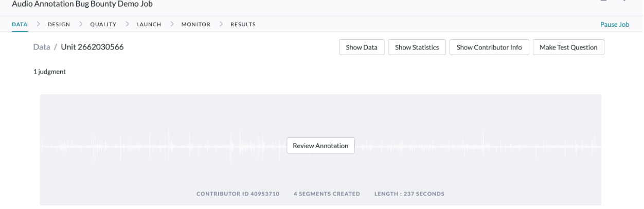Open the DESIGN tab
Image resolution: width=644 pixels, height=209 pixels.
pos(59,24)
